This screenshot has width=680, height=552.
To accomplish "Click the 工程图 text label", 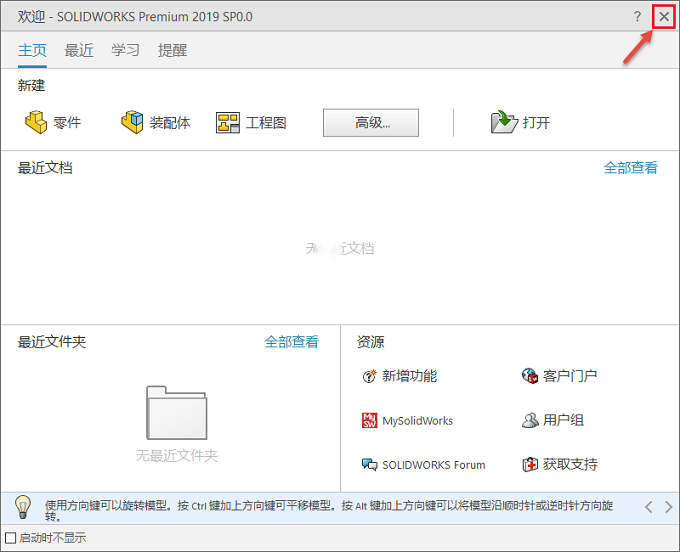I will click(x=266, y=123).
